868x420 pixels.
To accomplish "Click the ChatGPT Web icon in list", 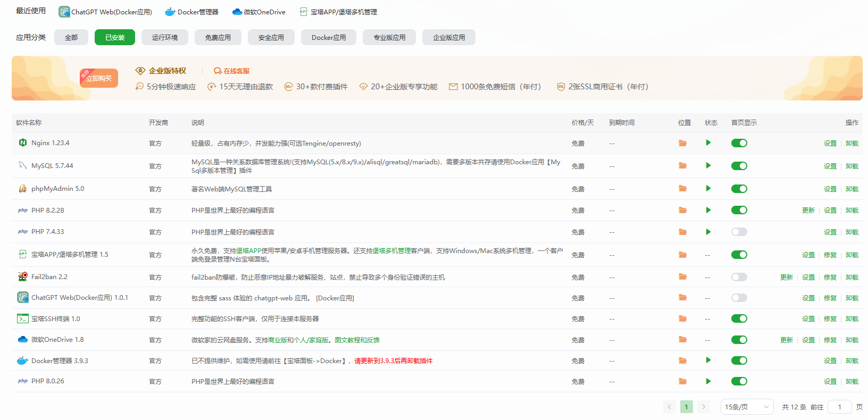I will (x=22, y=297).
